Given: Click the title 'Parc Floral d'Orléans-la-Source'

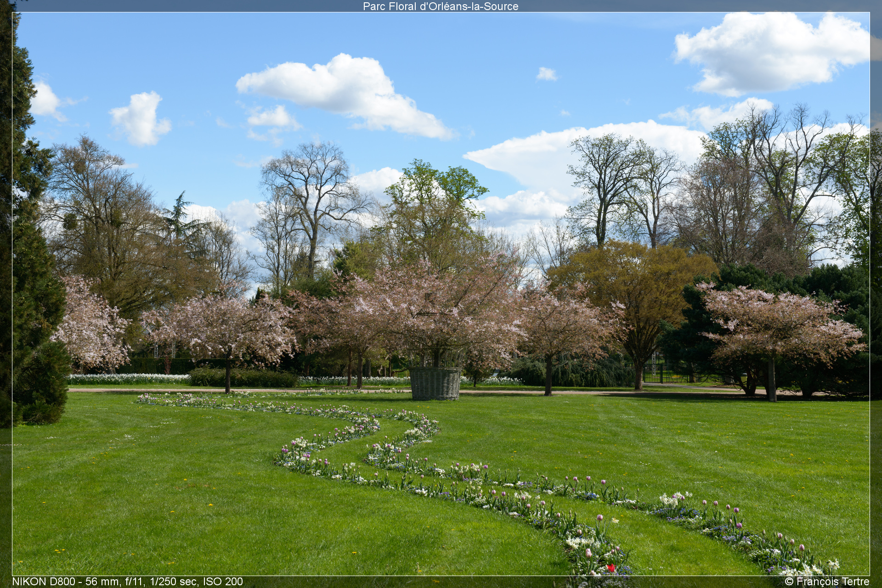Looking at the screenshot, I should click(x=441, y=6).
